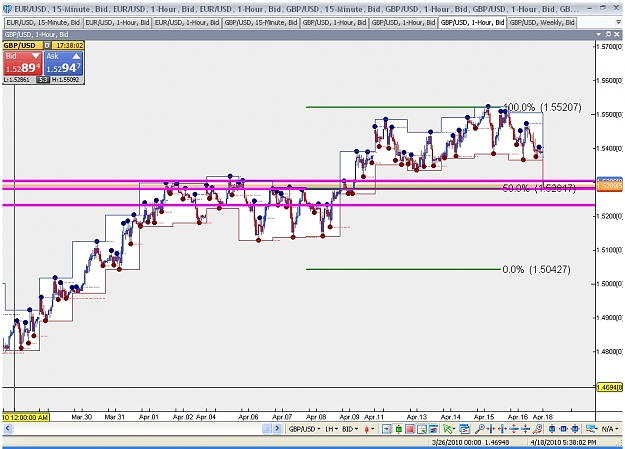Open the 1H timeframe dropdown
Image resolution: width=625 pixels, height=449 pixels.
(x=331, y=429)
